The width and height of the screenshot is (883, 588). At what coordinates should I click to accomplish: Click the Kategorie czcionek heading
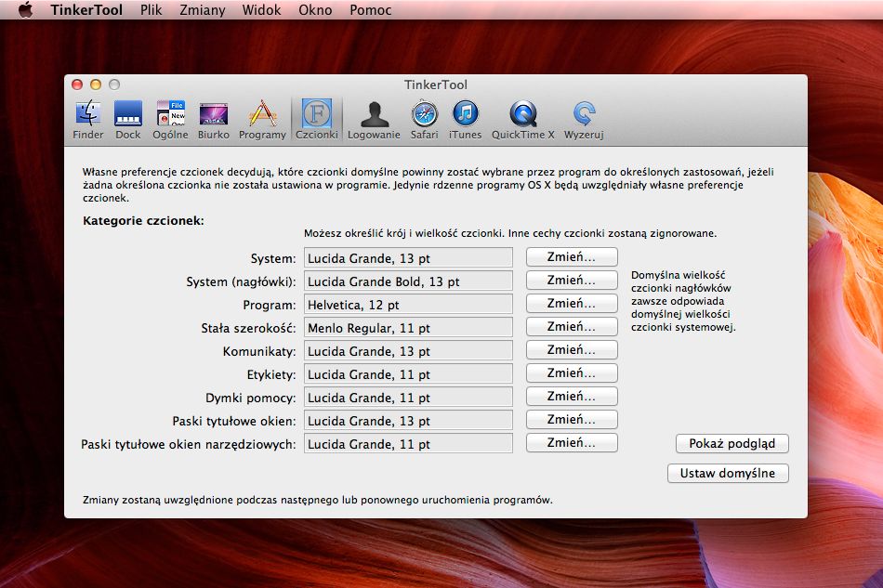[x=143, y=220]
